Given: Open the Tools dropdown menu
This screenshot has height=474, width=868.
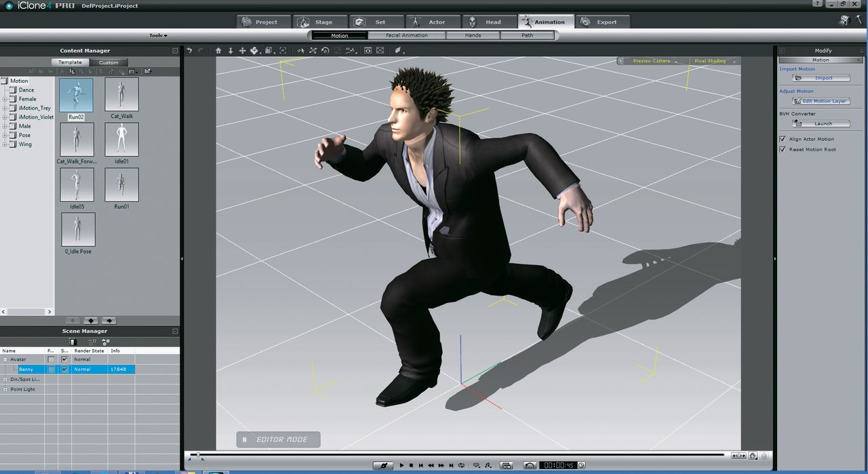Looking at the screenshot, I should (x=158, y=35).
